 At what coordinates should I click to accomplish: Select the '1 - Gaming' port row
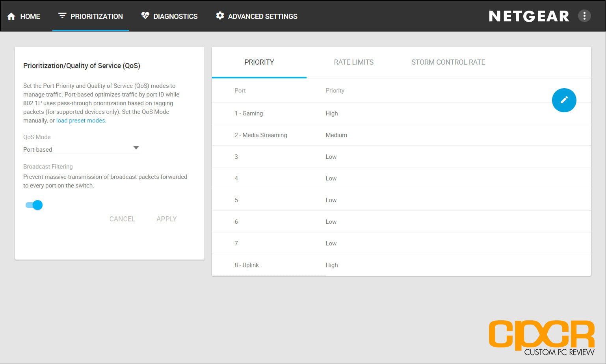pyautogui.click(x=402, y=113)
